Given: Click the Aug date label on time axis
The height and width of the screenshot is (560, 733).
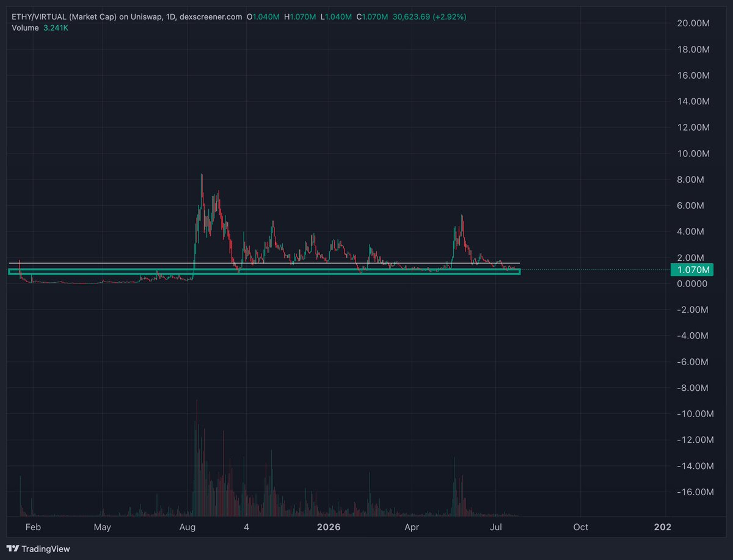Looking at the screenshot, I should 188,527.
